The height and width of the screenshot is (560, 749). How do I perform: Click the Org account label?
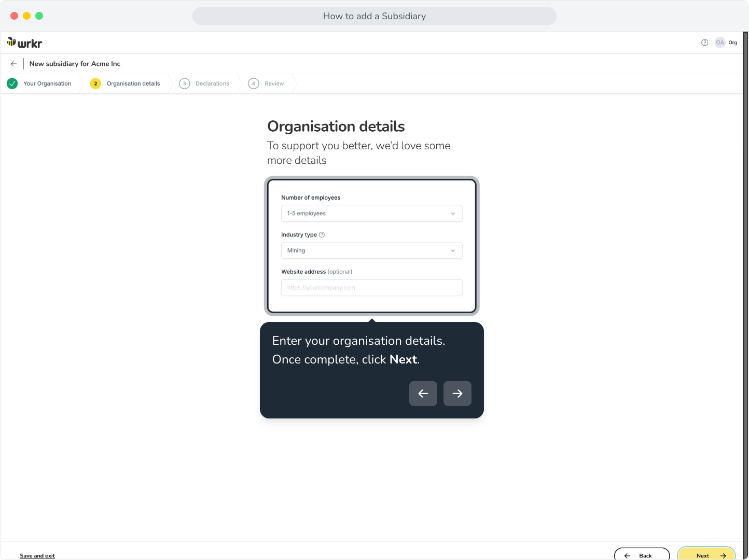pyautogui.click(x=732, y=43)
